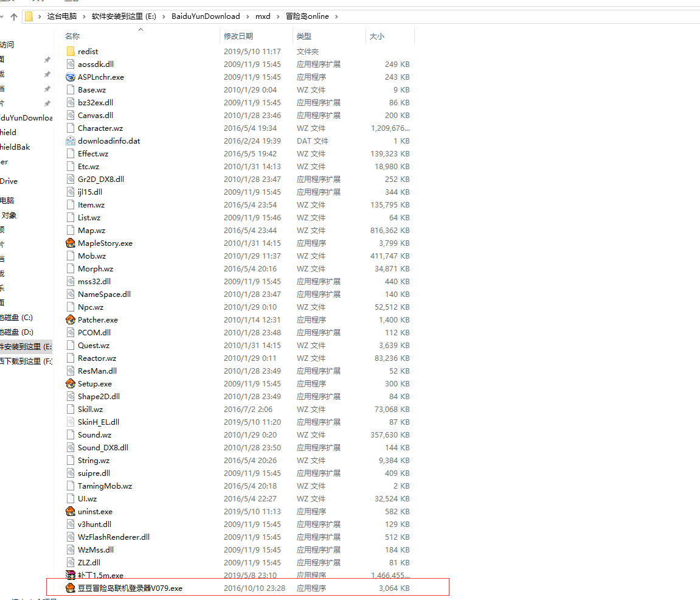This screenshot has width=700, height=600.
Task: Open local disk (D:) in sidebar
Action: click(16, 332)
